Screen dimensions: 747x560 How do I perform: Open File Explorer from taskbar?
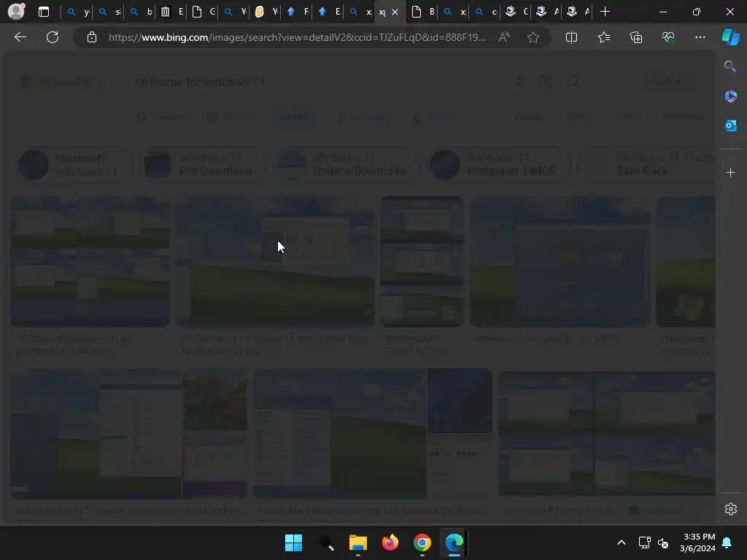click(357, 542)
